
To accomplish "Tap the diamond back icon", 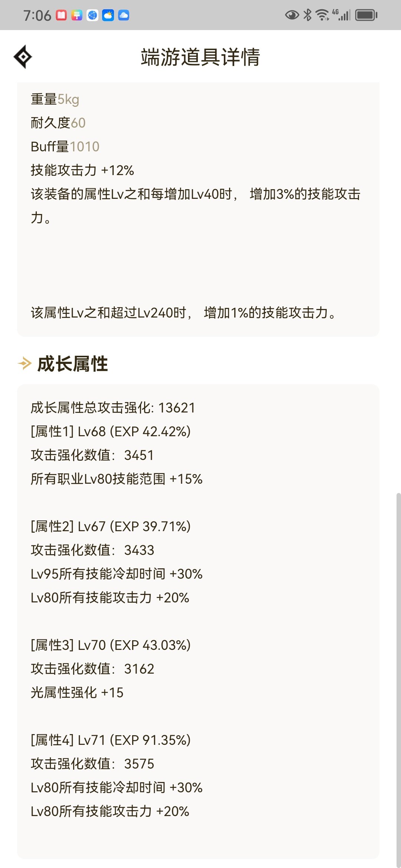I will click(x=23, y=57).
